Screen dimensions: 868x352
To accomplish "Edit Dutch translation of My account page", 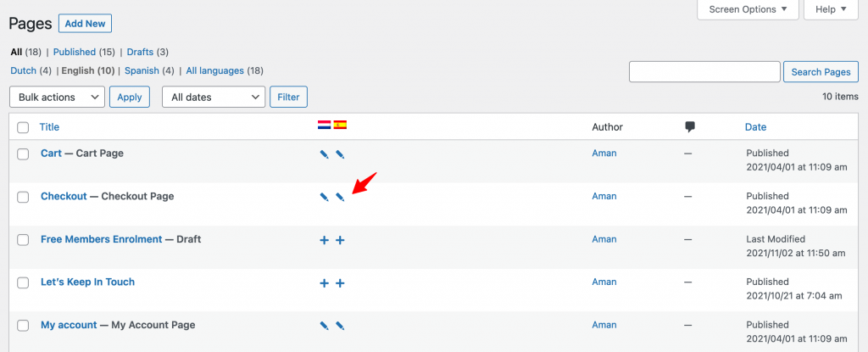I will pos(325,326).
